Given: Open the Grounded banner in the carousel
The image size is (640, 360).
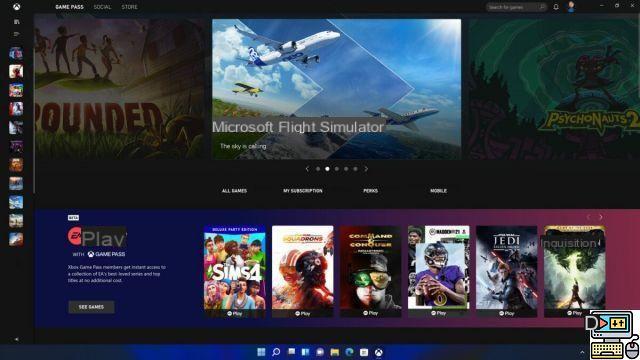Looking at the screenshot, I should 120,89.
